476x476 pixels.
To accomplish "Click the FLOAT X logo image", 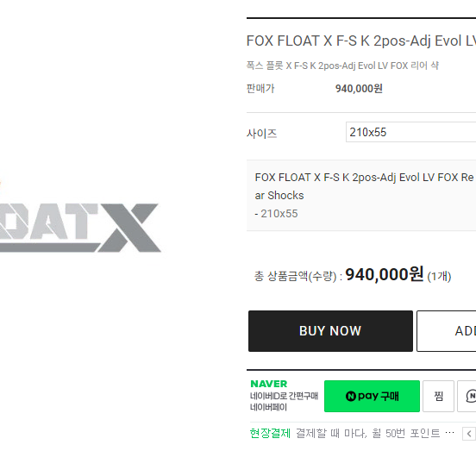I will (80, 228).
